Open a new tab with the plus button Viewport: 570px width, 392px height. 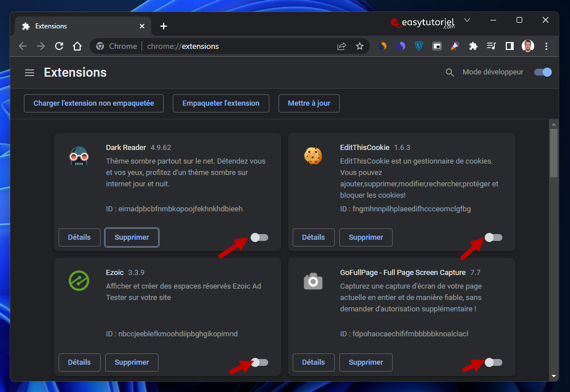164,26
